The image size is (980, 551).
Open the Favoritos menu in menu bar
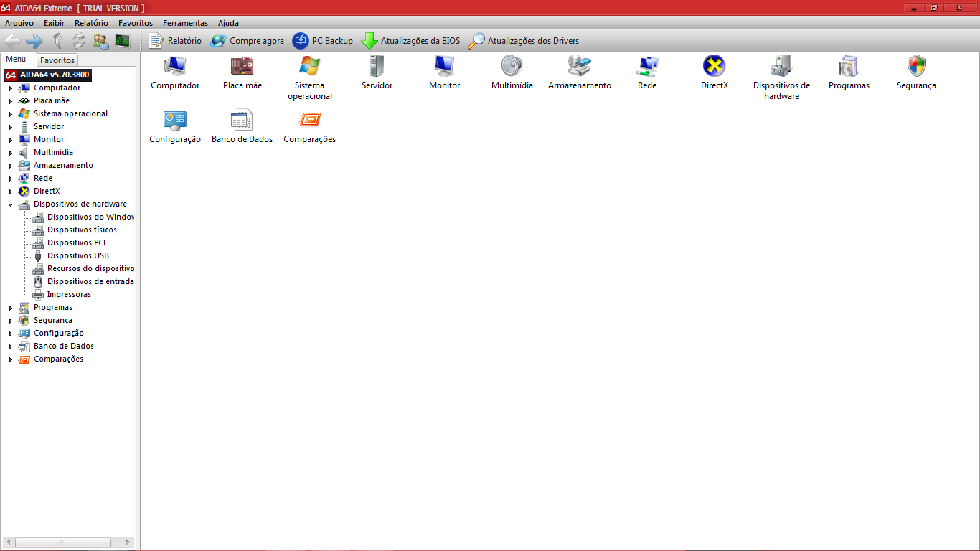tap(136, 23)
